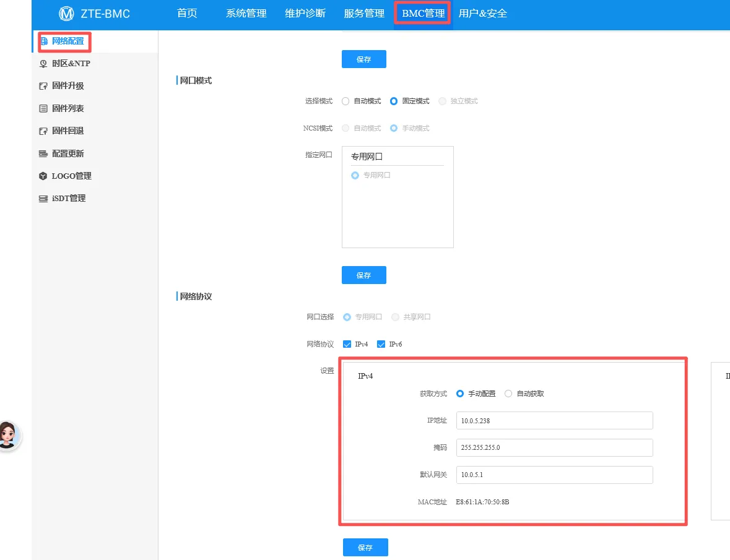The width and height of the screenshot is (730, 560).
Task: Click the timezone & NTP sidebar icon
Action: click(x=43, y=64)
